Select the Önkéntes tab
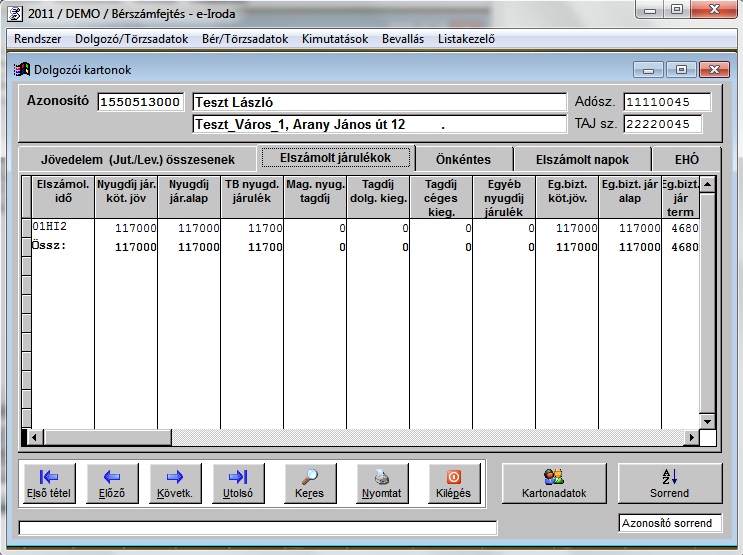Image resolution: width=743 pixels, height=555 pixels. (464, 159)
